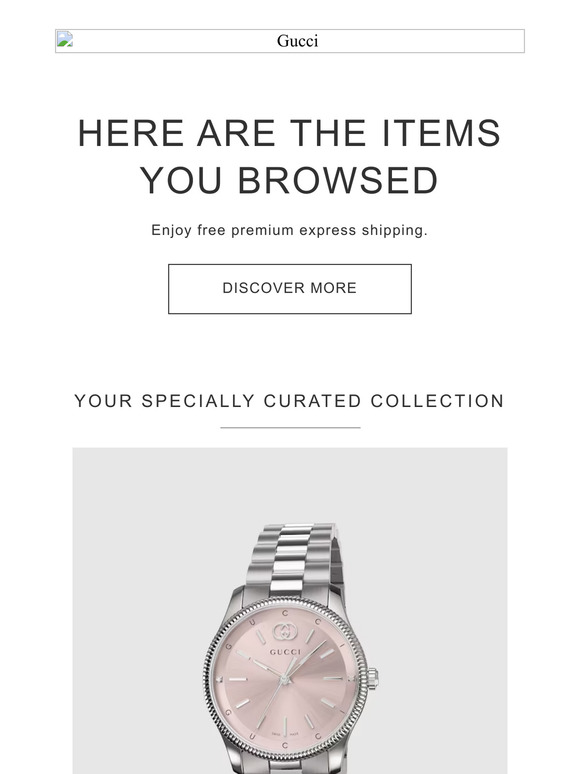Click the GUCCI wordmark on watch dial
Image resolution: width=580 pixels, height=774 pixels.
[x=285, y=652]
